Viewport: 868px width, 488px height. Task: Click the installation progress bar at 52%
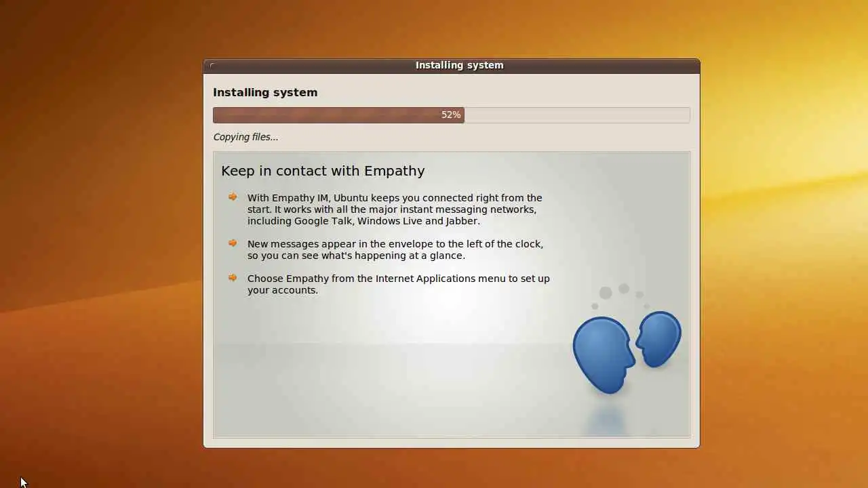451,115
